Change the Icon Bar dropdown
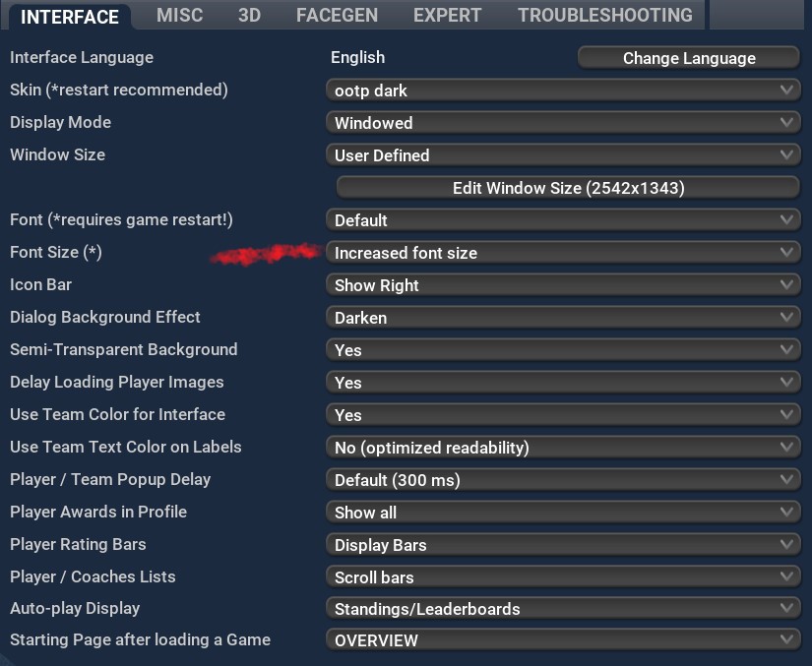 tap(563, 285)
